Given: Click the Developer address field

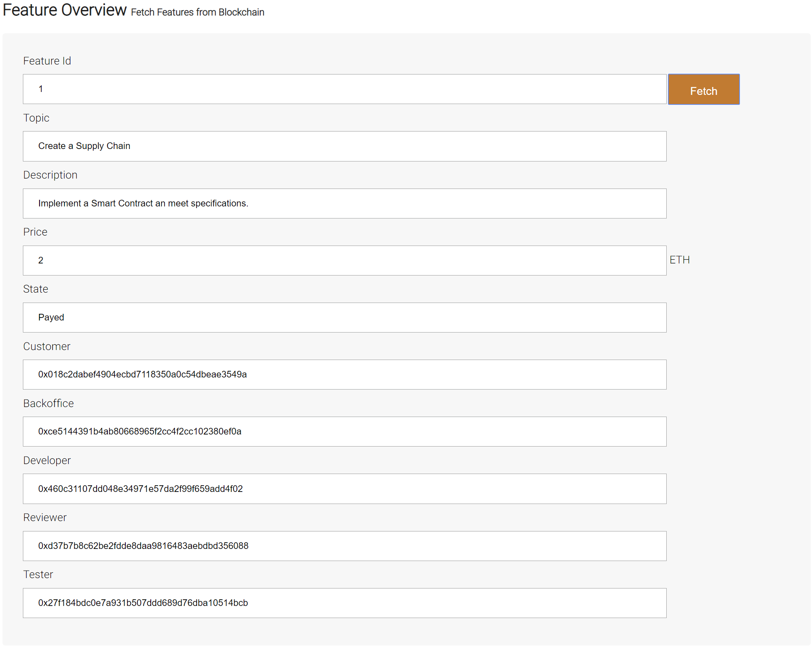Looking at the screenshot, I should click(x=344, y=489).
